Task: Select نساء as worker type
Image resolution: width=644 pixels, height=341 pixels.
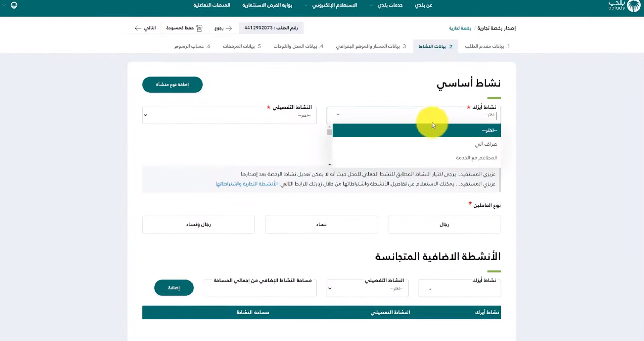Action: click(321, 224)
